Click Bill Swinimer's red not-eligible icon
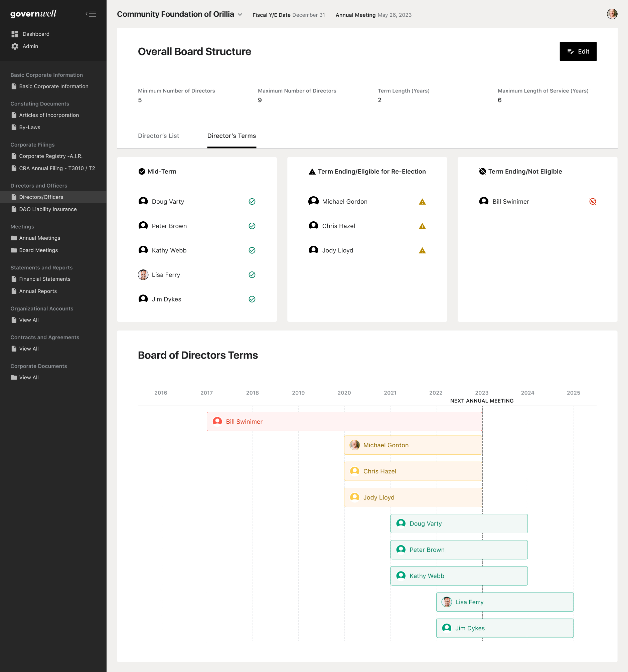This screenshot has width=628, height=672. click(593, 201)
